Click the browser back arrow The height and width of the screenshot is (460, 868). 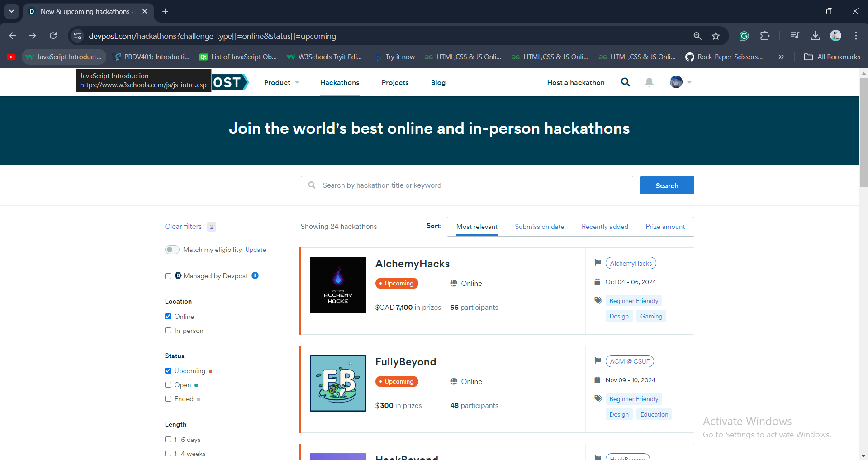(13, 36)
